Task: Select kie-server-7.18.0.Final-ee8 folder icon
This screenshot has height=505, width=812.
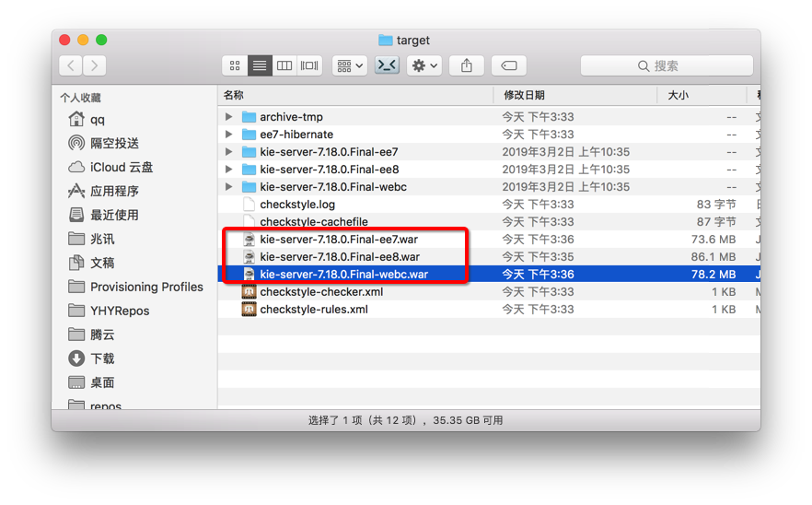Action: coord(249,169)
